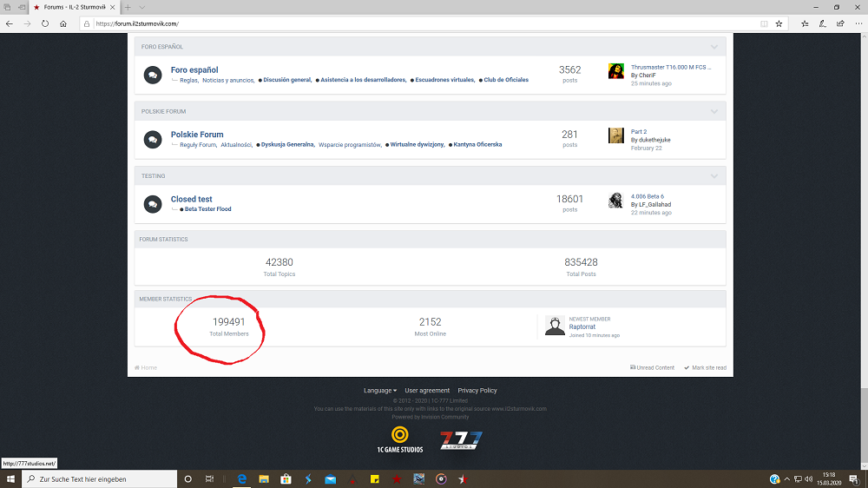Viewport: 868px width, 488px height.
Task: Open Mail app from taskbar
Action: [x=331, y=479]
